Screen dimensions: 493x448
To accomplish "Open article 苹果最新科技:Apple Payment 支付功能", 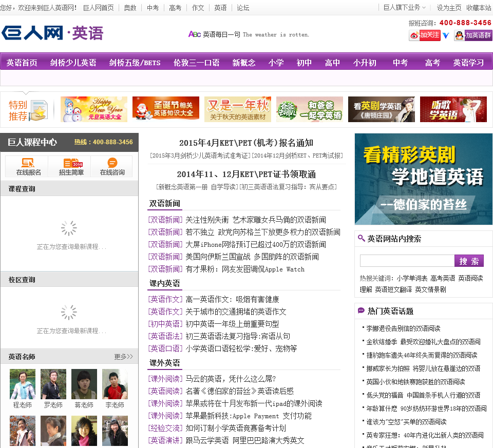I will [x=249, y=416].
